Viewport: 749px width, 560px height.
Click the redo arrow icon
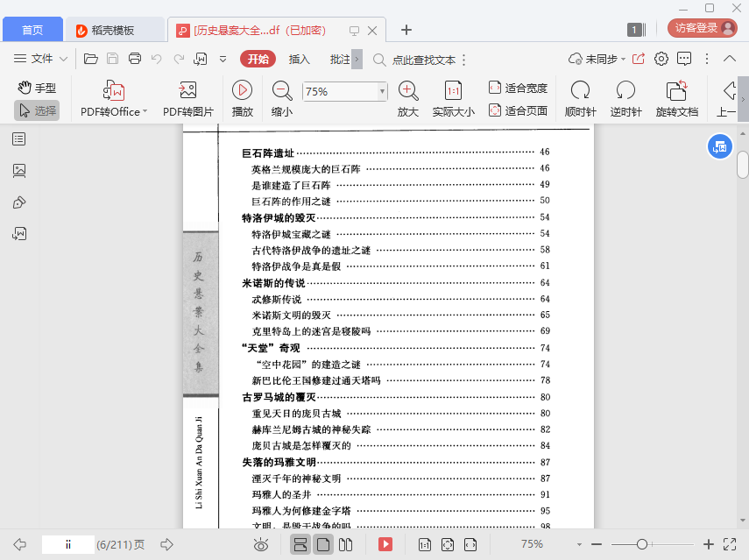point(179,59)
